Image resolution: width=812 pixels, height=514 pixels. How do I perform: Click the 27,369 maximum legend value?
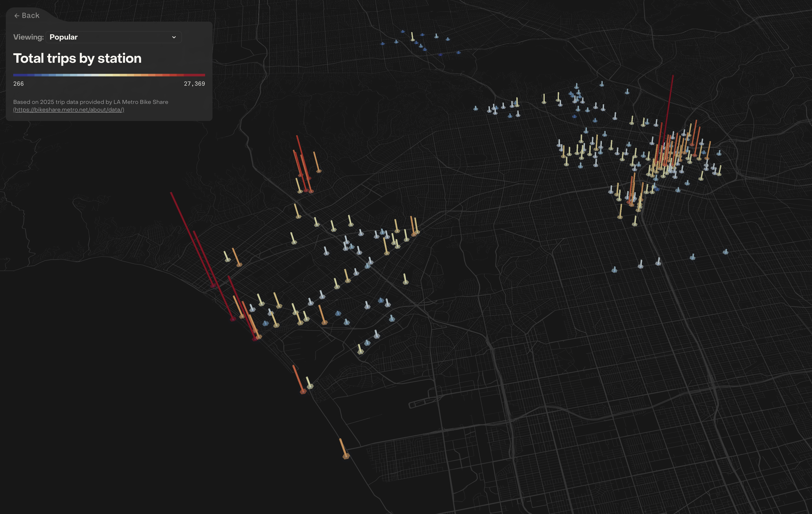pos(194,84)
